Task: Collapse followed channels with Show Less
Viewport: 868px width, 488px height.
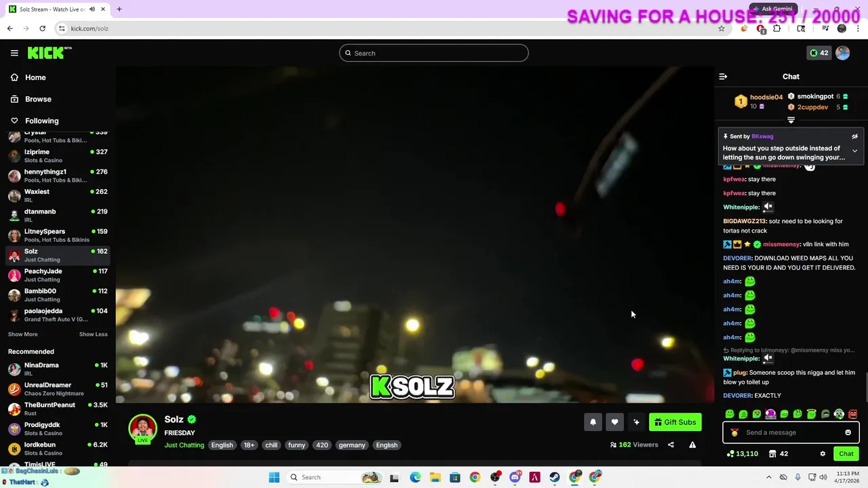Action: [93, 334]
